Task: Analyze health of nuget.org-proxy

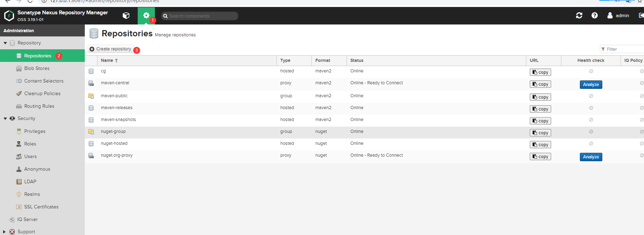Action: (591, 157)
